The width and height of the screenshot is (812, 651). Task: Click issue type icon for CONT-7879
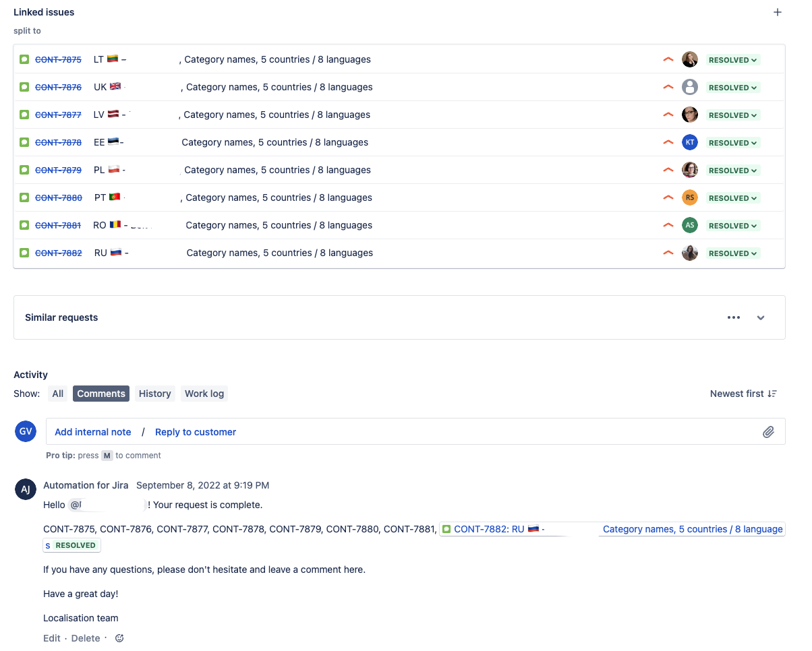tap(24, 170)
